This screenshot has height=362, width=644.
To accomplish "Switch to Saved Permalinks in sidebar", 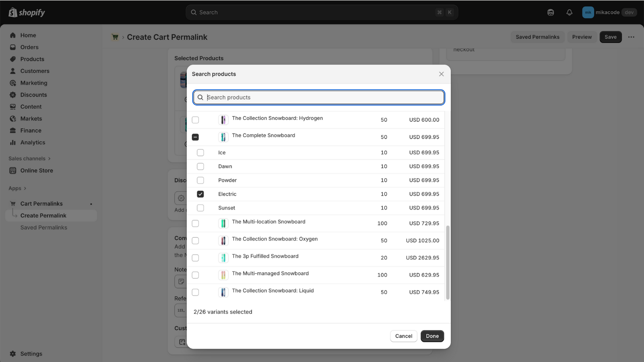I will [43, 227].
